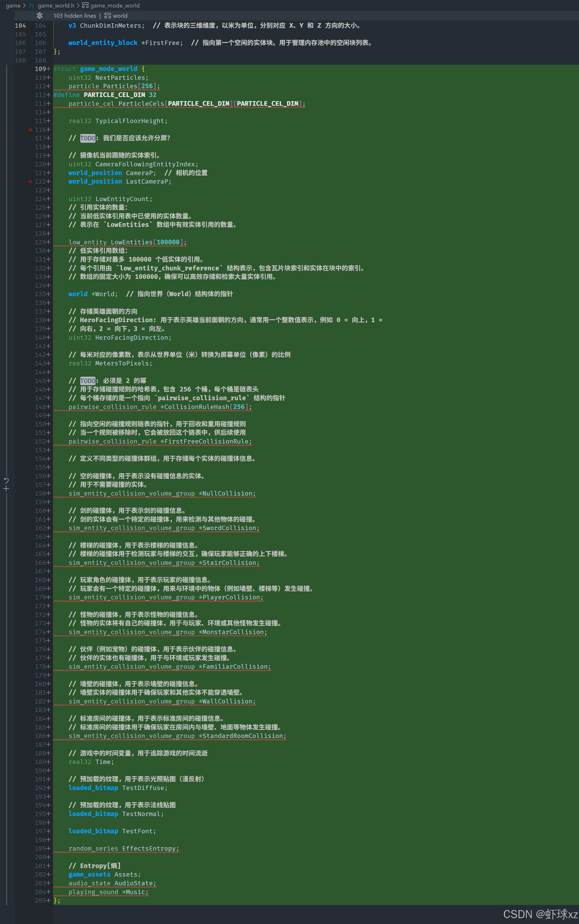Expand the game_mode_world symbol breadcrumb
This screenshot has width=579, height=924.
[115, 5]
